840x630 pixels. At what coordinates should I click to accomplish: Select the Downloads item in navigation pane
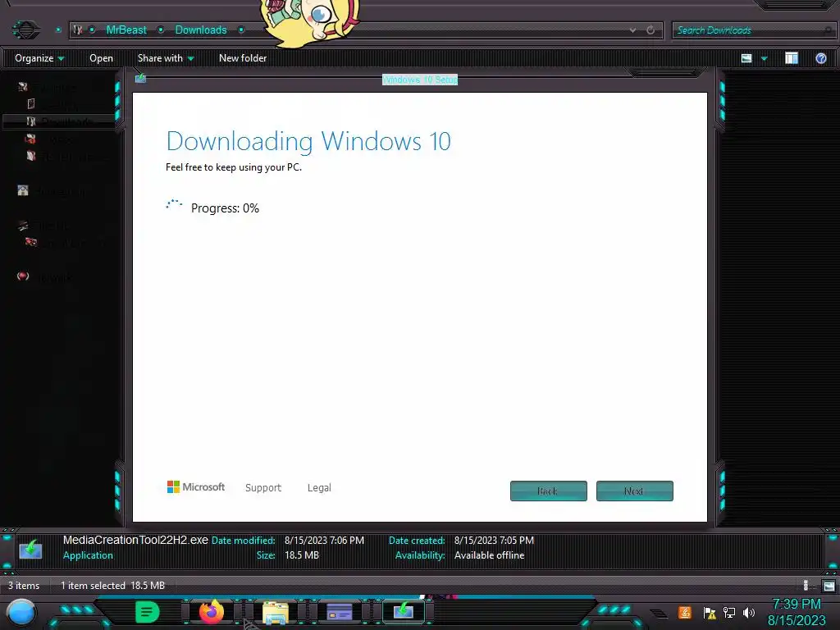pyautogui.click(x=59, y=121)
